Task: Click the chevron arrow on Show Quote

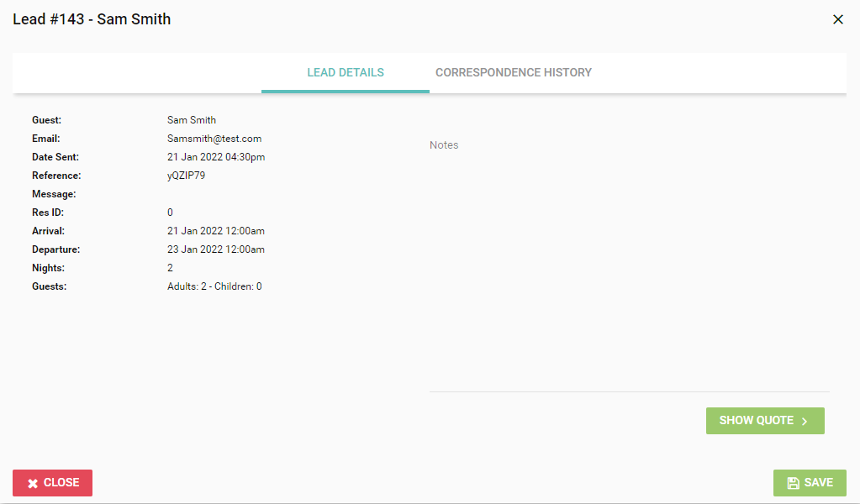Action: click(x=805, y=421)
